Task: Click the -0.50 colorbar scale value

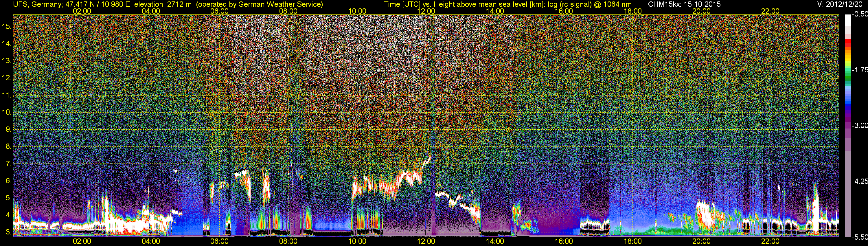Action: coord(860,14)
